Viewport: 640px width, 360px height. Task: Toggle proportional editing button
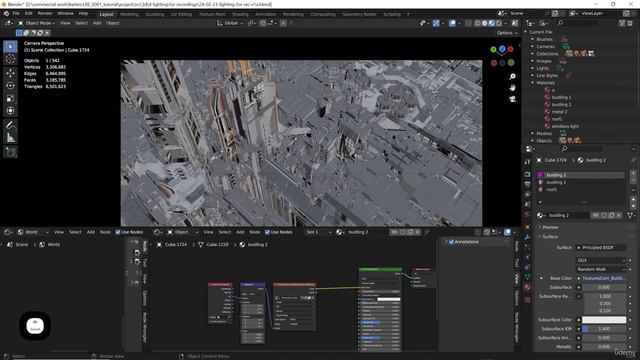[283, 23]
